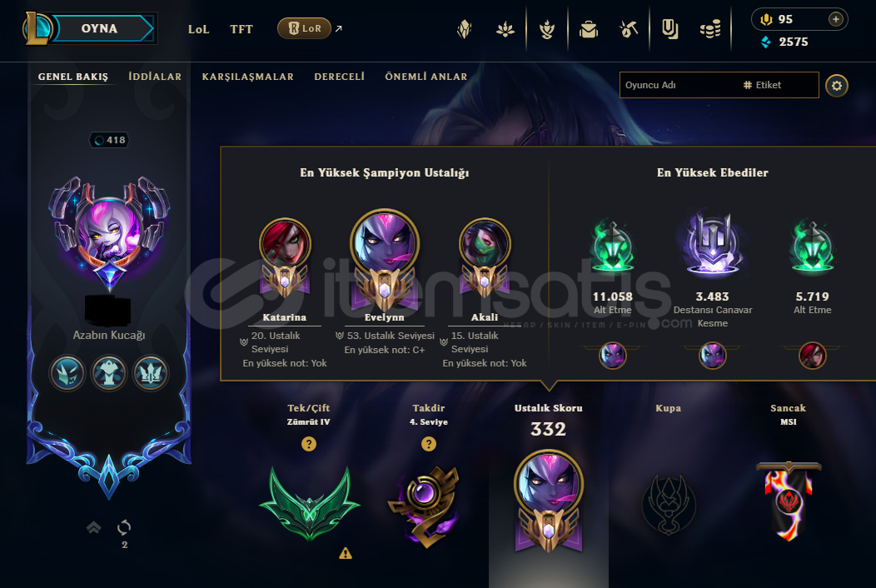Screen dimensions: 876x588
Task: Click the refresh arrows icon under banner
Action: tap(124, 526)
